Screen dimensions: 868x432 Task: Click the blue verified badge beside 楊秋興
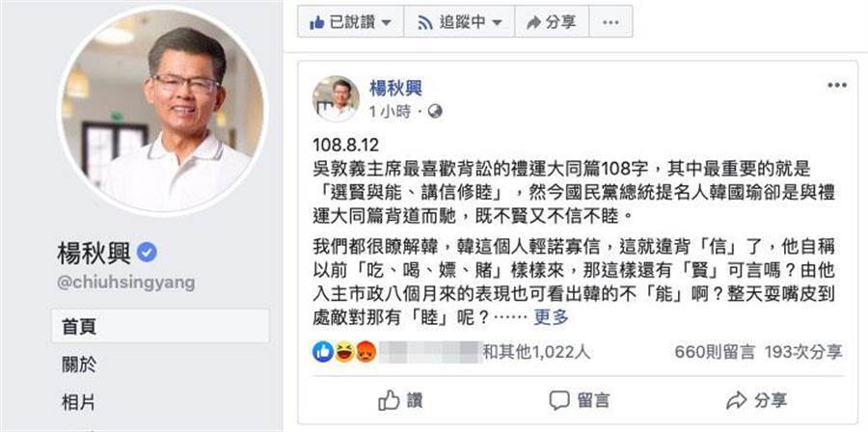coord(147,253)
